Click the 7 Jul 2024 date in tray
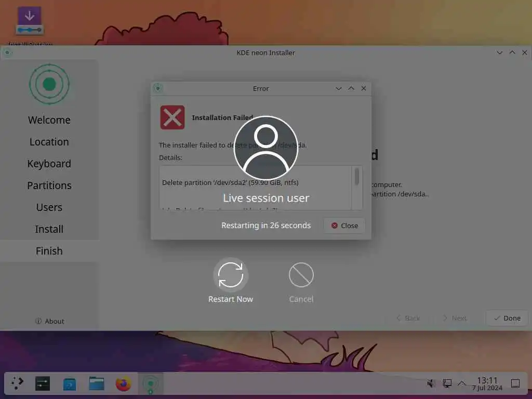 click(487, 388)
